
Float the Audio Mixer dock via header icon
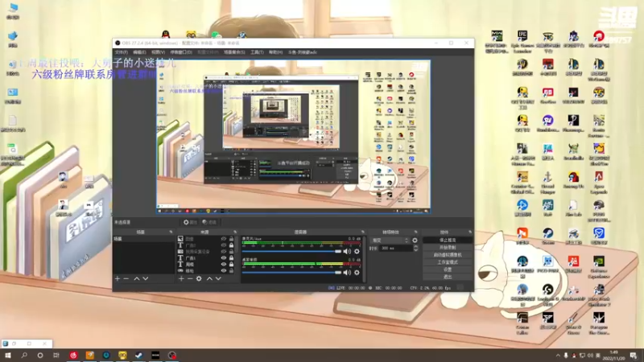(363, 232)
